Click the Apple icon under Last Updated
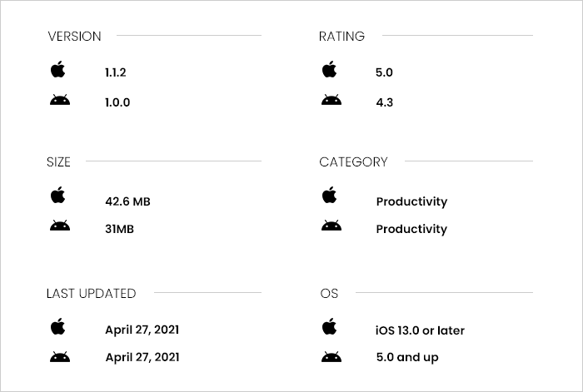583x392 pixels. coord(58,326)
